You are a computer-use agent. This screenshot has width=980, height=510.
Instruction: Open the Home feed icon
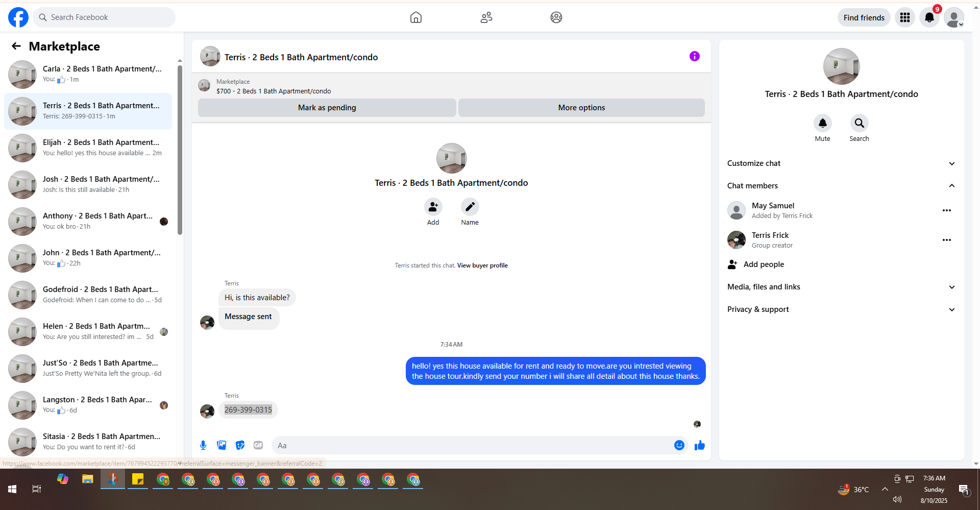[416, 17]
